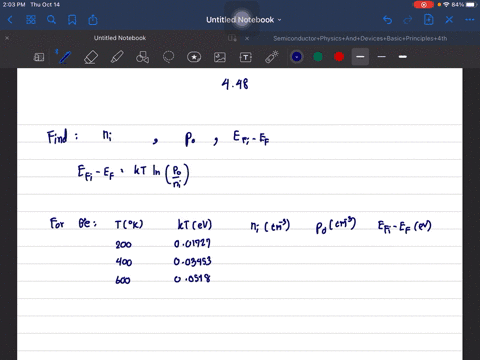Select the Image insert tool
The image size is (480, 360).
tap(220, 57)
